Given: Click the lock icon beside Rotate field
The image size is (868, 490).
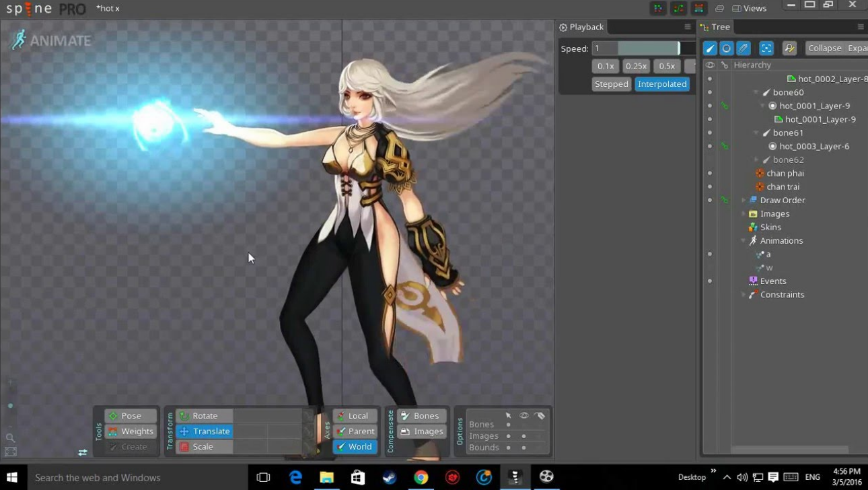Looking at the screenshot, I should (309, 416).
